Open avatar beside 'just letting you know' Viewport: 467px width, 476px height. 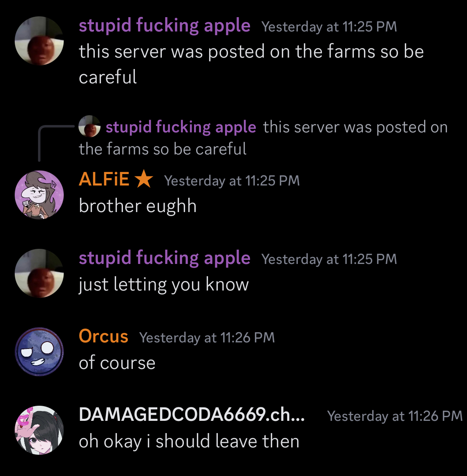pos(39,273)
